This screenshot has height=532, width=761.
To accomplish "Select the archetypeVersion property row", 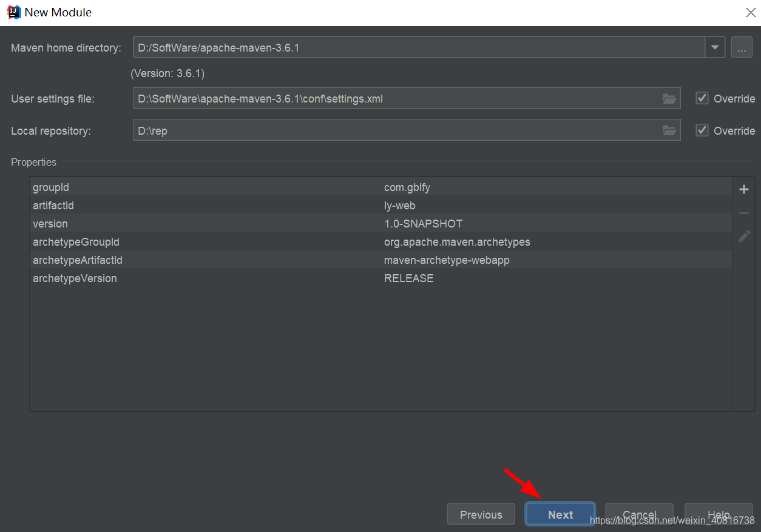I will coord(380,278).
